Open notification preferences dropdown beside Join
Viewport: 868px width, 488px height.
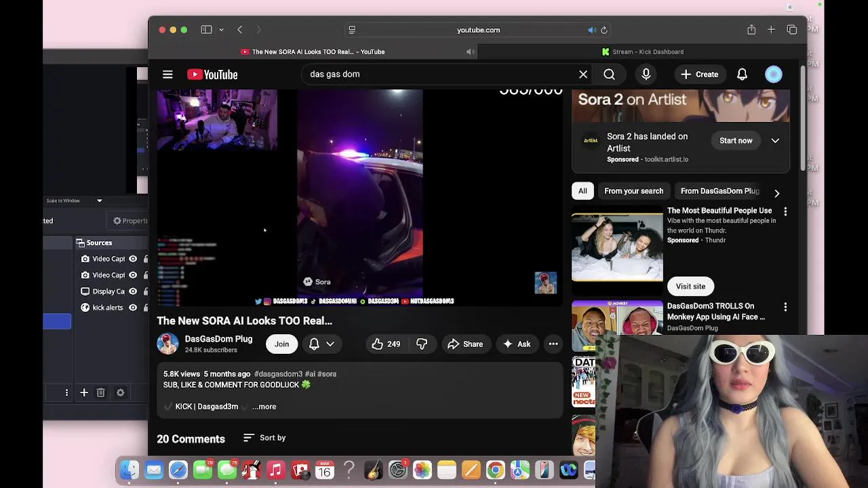point(322,344)
